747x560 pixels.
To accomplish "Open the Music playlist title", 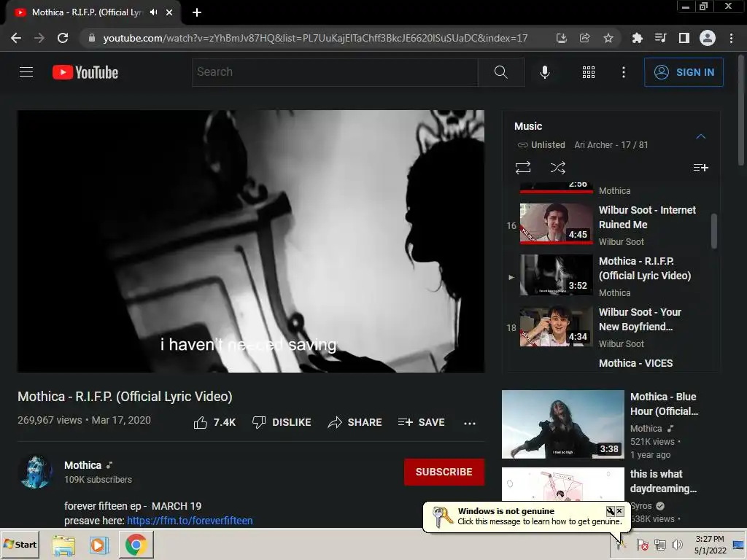I will pos(528,126).
